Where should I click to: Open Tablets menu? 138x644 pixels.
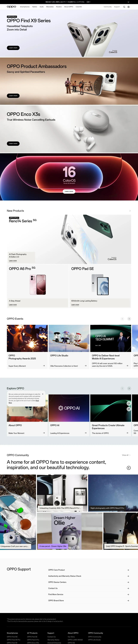click(x=35, y=7)
